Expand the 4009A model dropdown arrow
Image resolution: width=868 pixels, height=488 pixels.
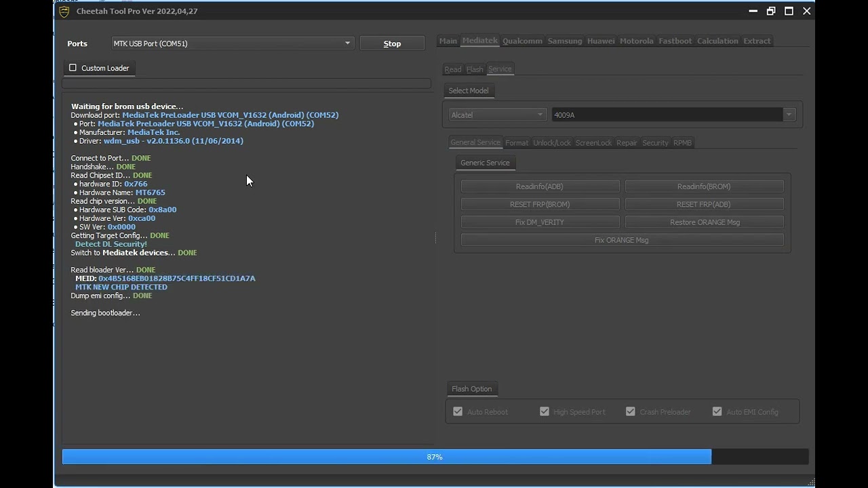789,115
